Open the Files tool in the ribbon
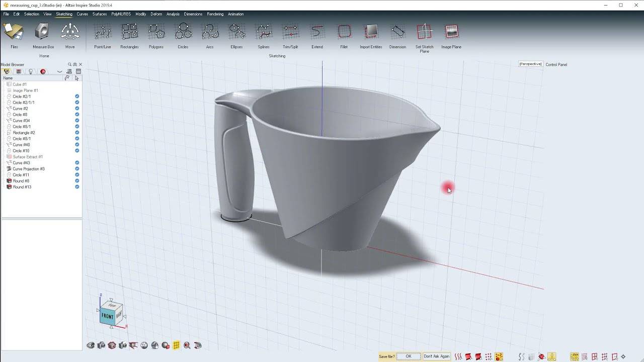The width and height of the screenshot is (644, 362). tap(14, 35)
